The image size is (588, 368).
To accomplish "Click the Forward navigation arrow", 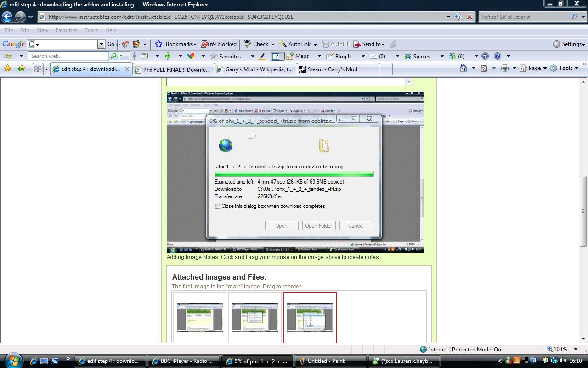I will (x=20, y=17).
